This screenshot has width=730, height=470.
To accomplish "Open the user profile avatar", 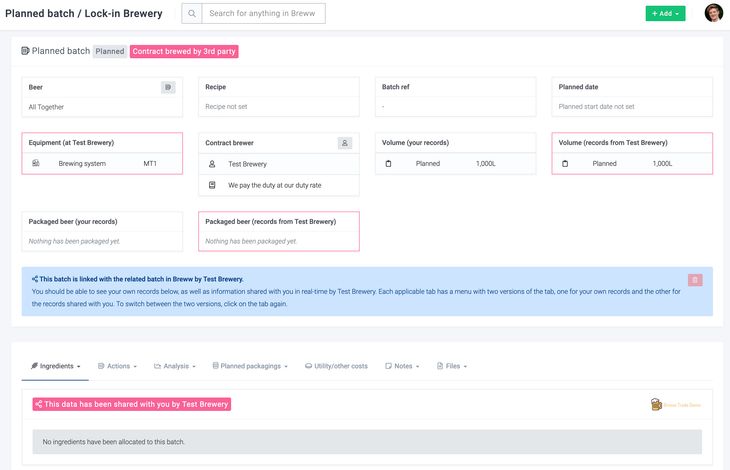I will tap(713, 13).
